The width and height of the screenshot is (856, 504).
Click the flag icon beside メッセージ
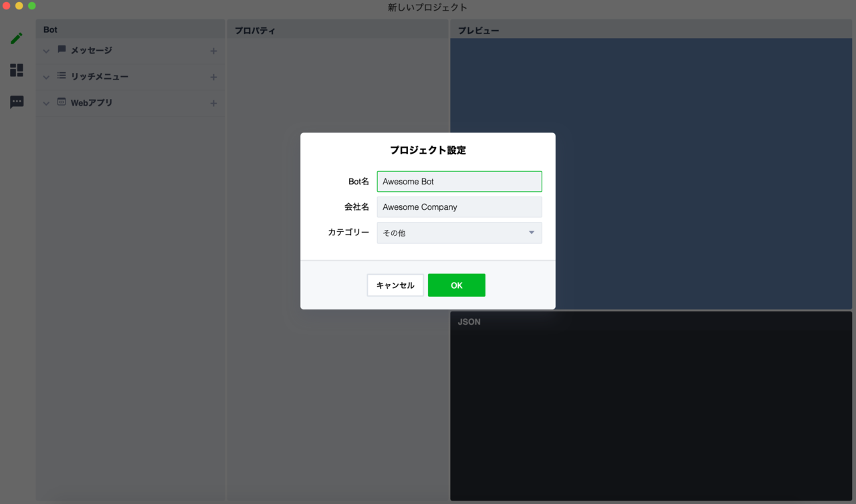[62, 50]
